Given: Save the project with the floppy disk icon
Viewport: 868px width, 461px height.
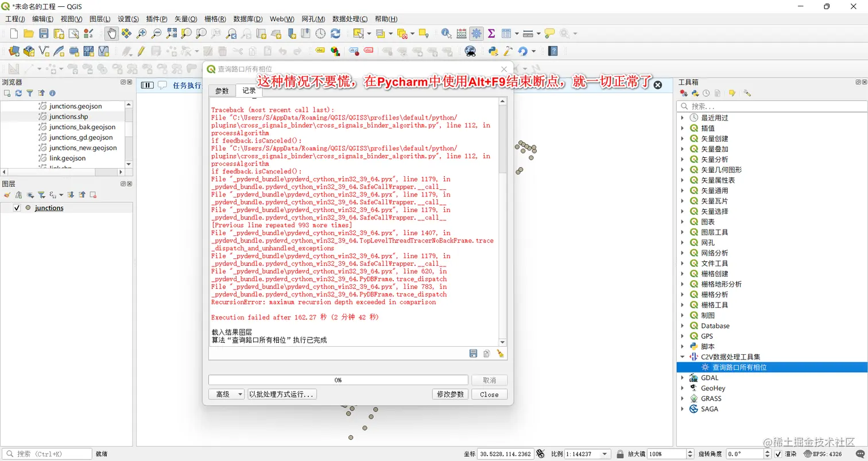Looking at the screenshot, I should (44, 34).
